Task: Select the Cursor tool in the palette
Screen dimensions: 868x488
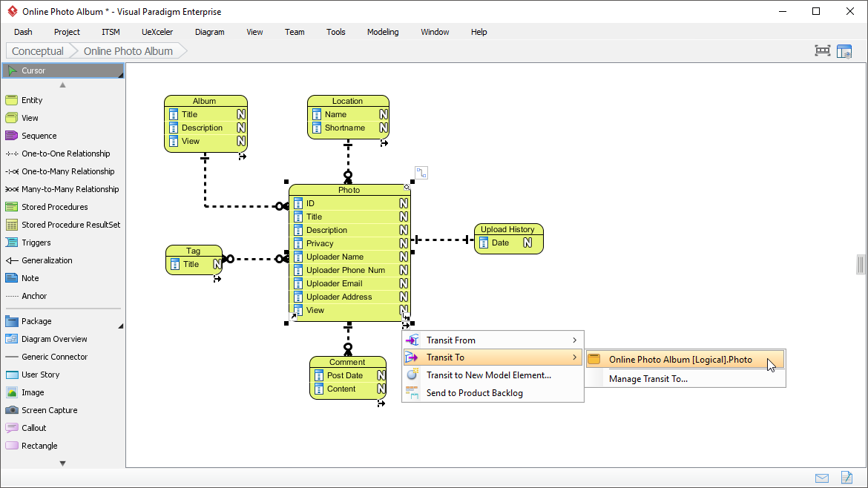Action: (62, 70)
